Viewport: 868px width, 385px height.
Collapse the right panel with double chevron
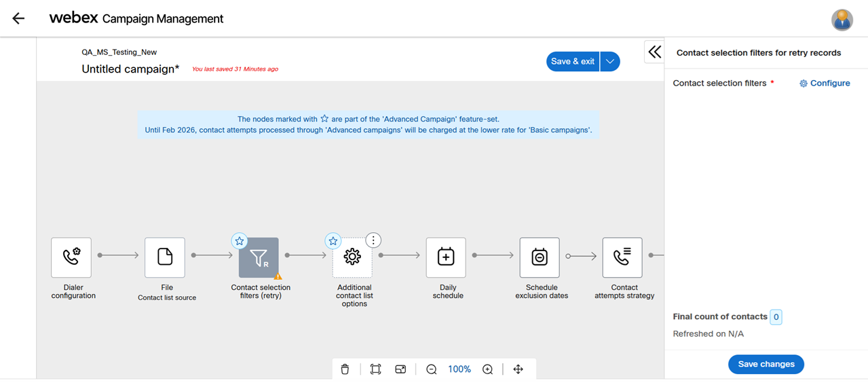point(654,52)
